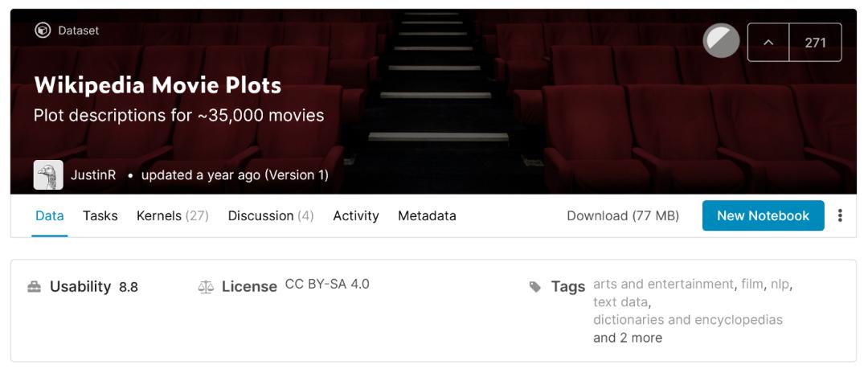
Task: Go to the Discussion tab
Action: point(270,215)
